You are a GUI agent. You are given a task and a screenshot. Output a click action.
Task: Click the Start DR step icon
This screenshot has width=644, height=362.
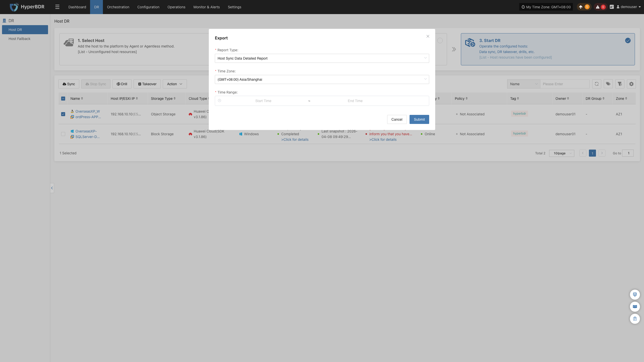tap(470, 42)
